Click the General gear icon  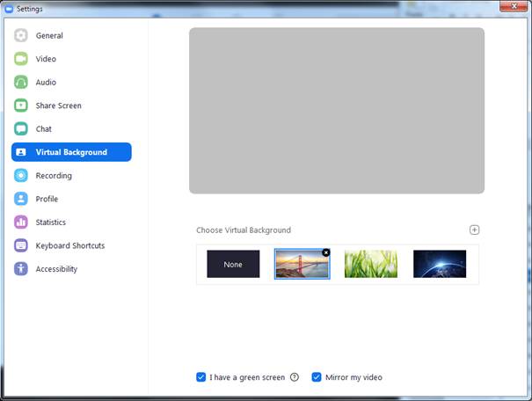[x=21, y=35]
